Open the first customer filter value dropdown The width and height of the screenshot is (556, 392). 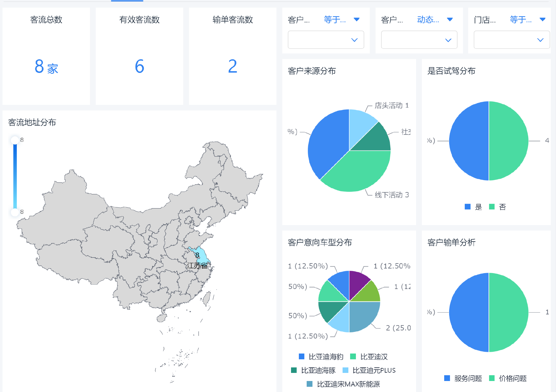326,40
